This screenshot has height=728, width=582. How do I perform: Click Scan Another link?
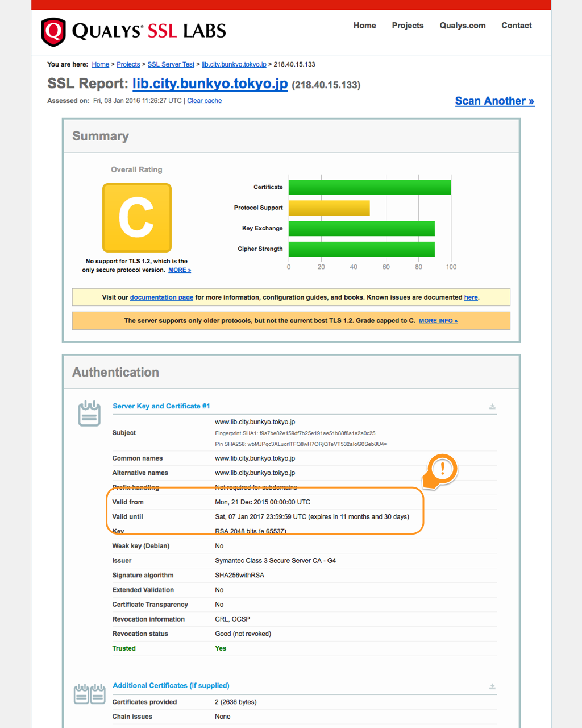click(494, 101)
